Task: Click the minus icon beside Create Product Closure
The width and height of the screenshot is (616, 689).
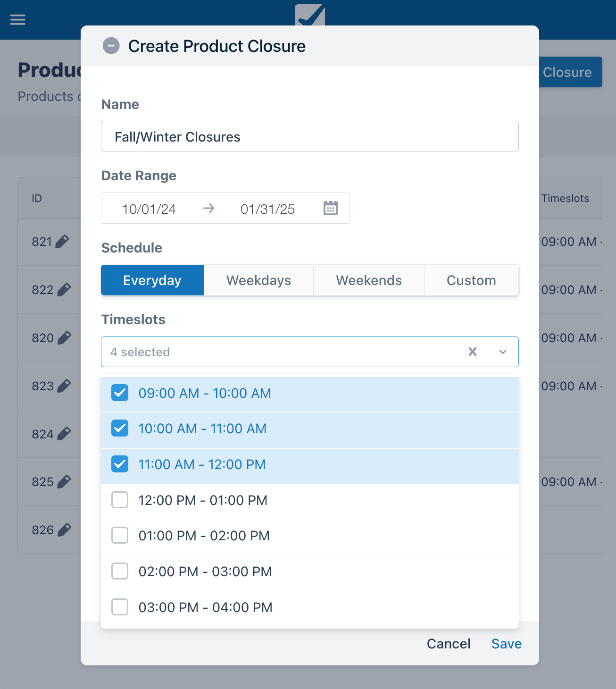Action: (111, 46)
